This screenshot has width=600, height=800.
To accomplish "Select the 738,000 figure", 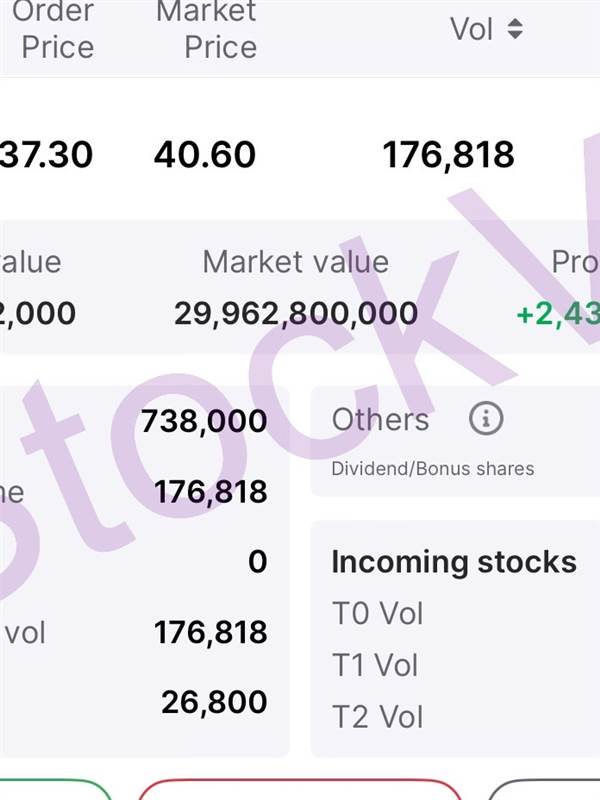I will point(204,421).
